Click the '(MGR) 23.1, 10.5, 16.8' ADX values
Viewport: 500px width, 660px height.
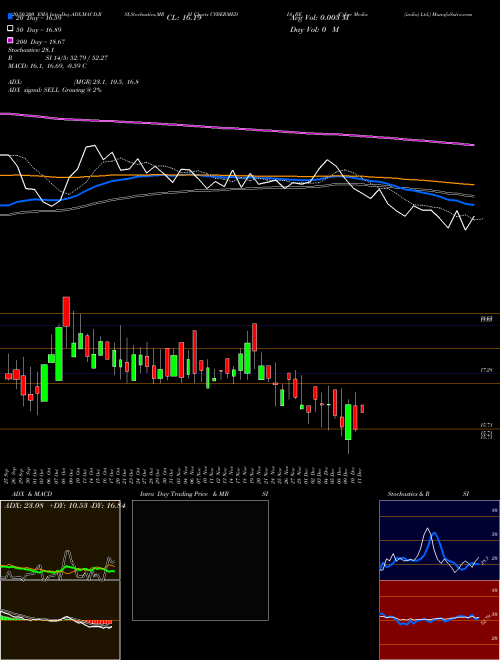click(x=106, y=82)
